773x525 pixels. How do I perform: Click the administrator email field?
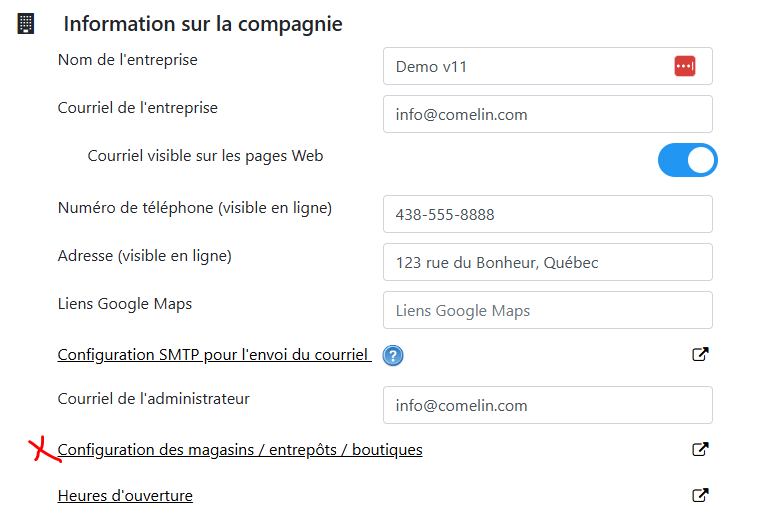tap(547, 405)
